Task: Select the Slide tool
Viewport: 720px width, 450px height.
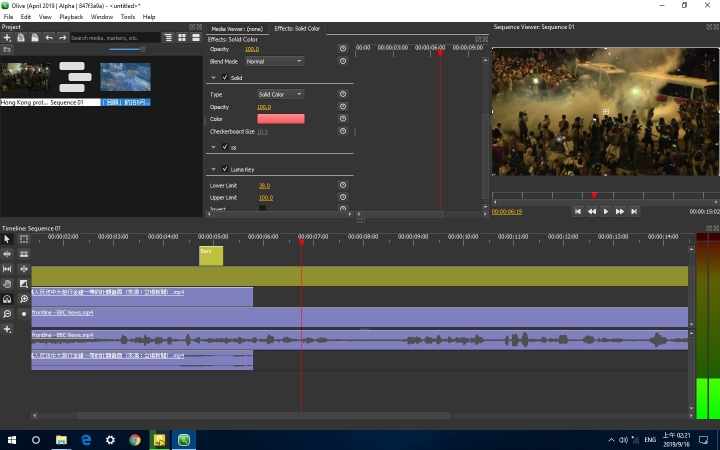Action: (x=24, y=269)
